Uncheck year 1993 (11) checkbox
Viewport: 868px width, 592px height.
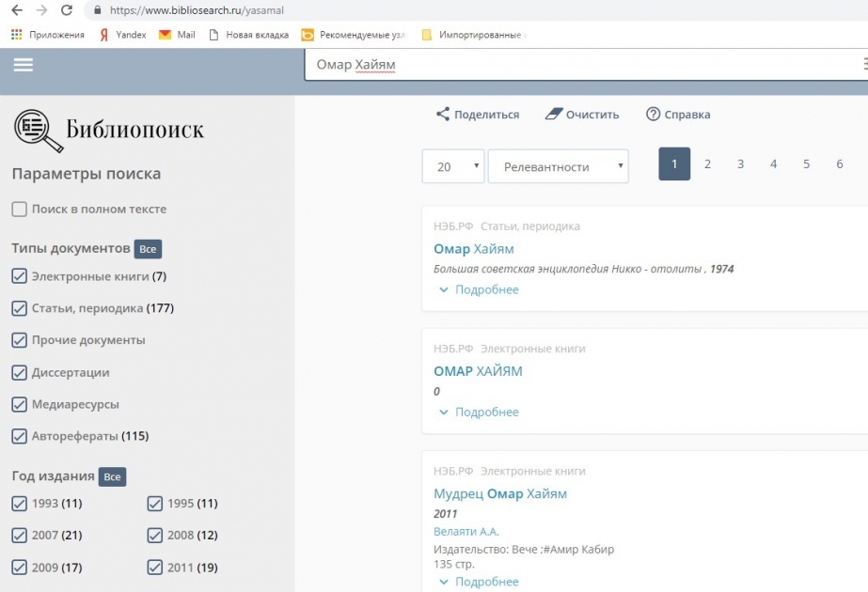click(20, 504)
